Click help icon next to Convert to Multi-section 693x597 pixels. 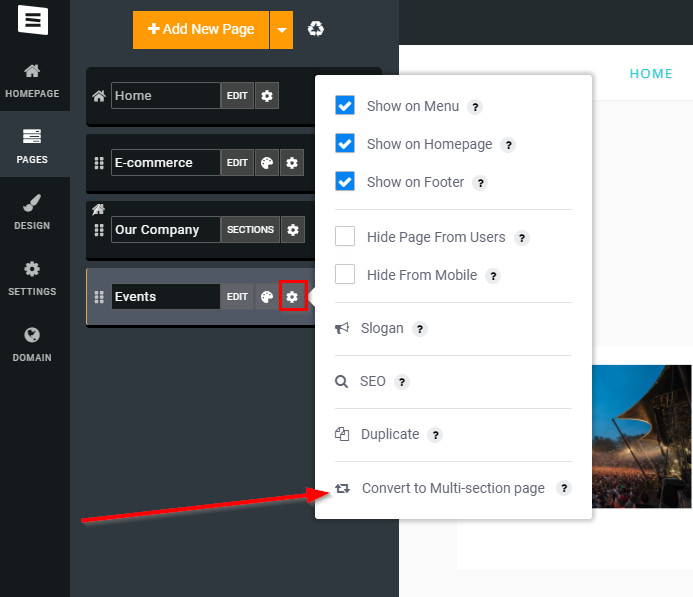[564, 488]
